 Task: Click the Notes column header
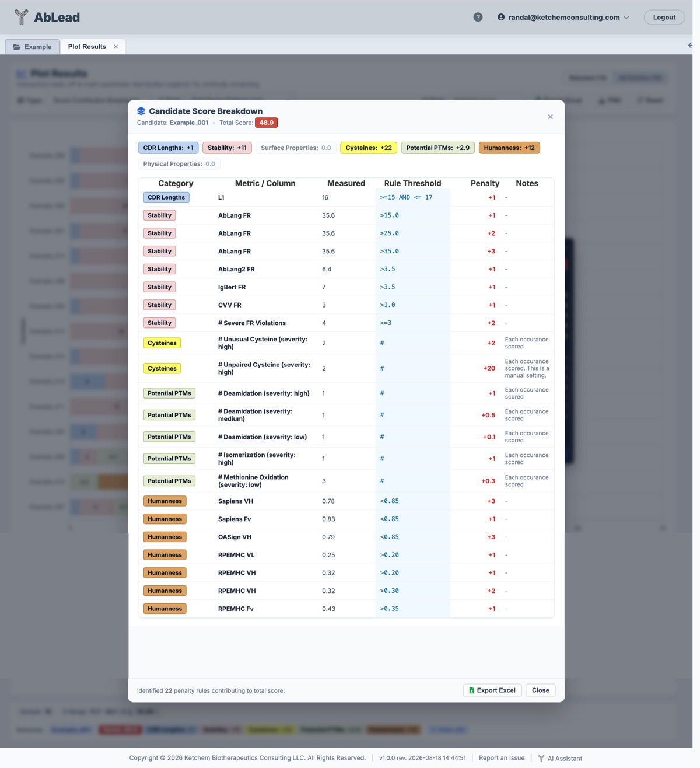[527, 183]
